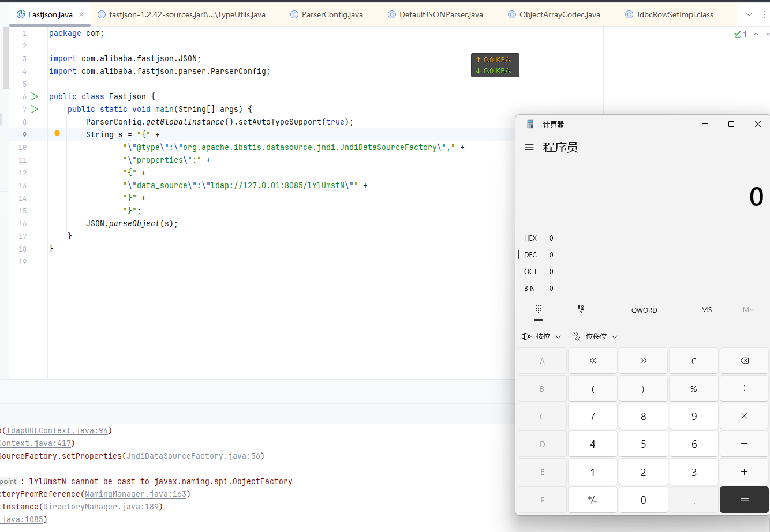Open the NamingManager.java:163 stack trace link
Screen dimensions: 770x532
[x=136, y=494]
